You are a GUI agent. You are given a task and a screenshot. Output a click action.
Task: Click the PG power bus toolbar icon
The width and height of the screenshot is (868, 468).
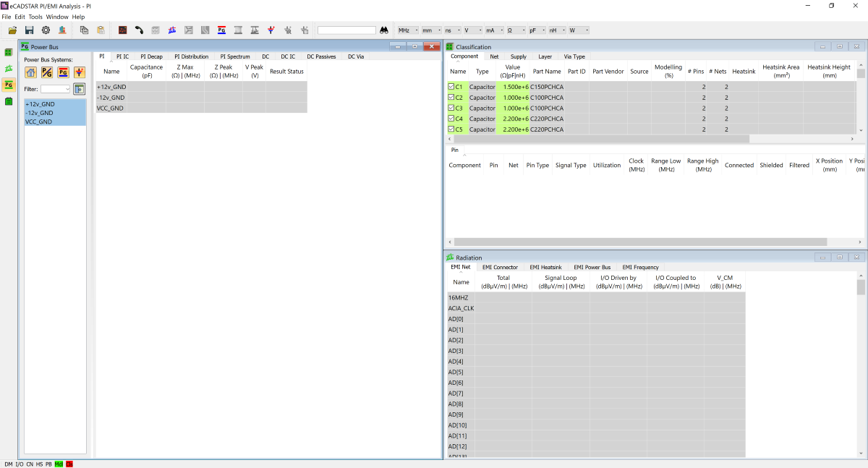221,30
